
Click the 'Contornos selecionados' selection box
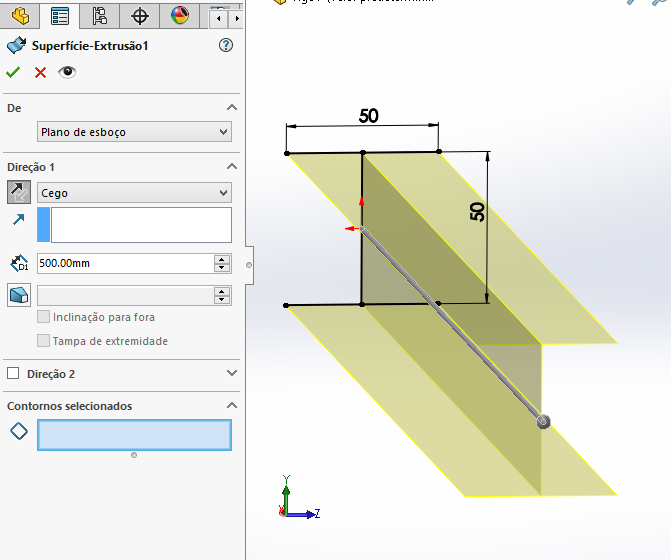(x=134, y=435)
